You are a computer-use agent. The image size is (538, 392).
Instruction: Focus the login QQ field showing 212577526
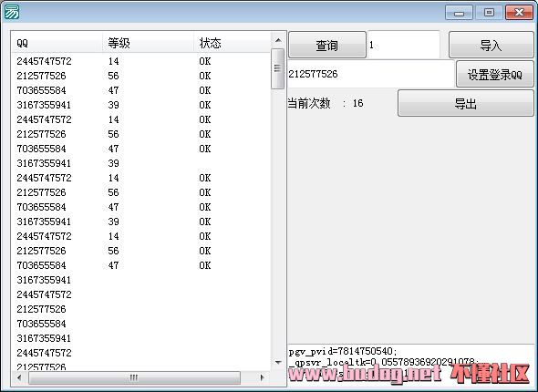371,74
